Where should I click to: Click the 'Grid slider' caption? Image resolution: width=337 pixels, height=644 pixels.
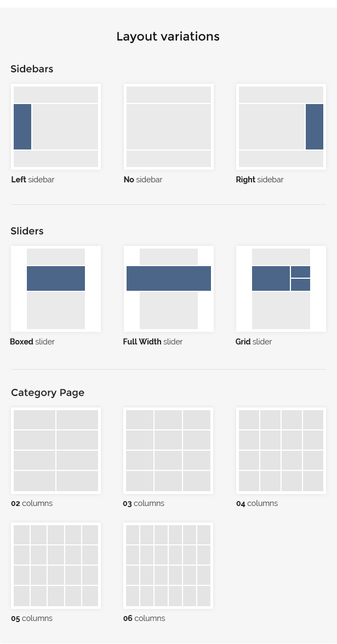254,342
